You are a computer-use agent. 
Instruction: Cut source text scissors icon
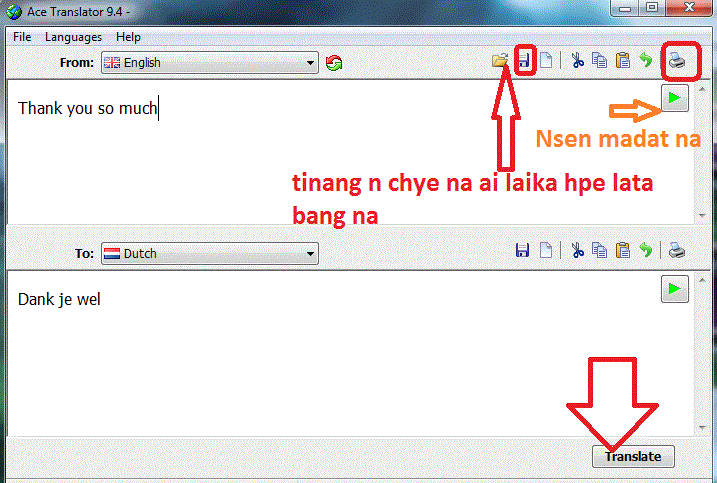point(578,60)
